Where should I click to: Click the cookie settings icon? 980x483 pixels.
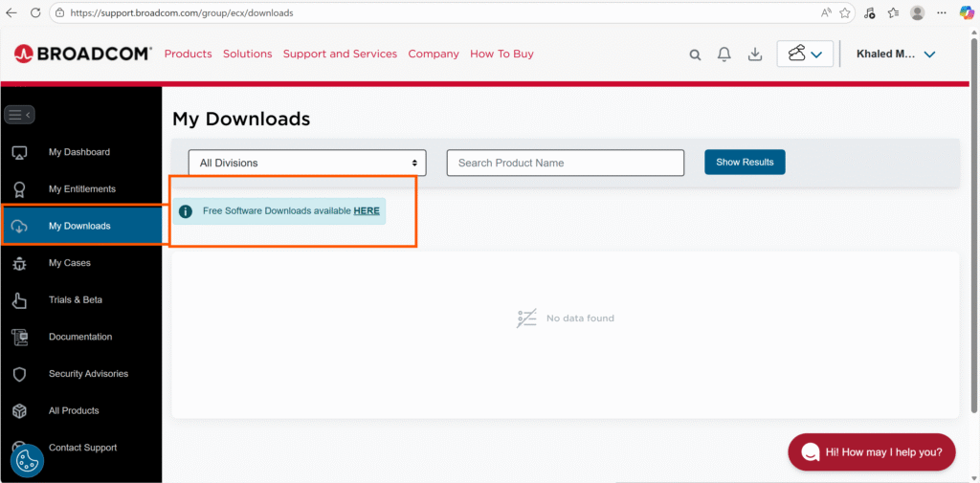tap(27, 460)
